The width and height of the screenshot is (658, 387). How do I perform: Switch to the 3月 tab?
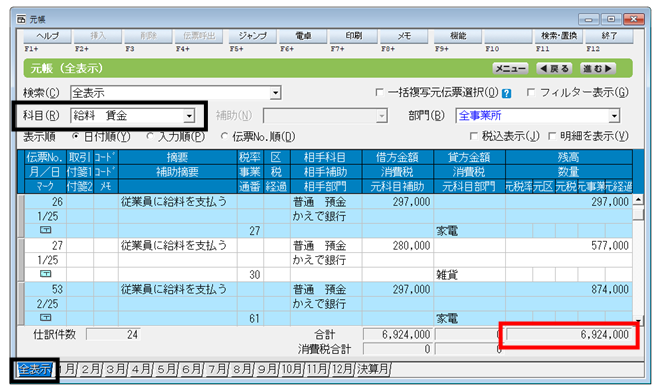[x=116, y=369]
